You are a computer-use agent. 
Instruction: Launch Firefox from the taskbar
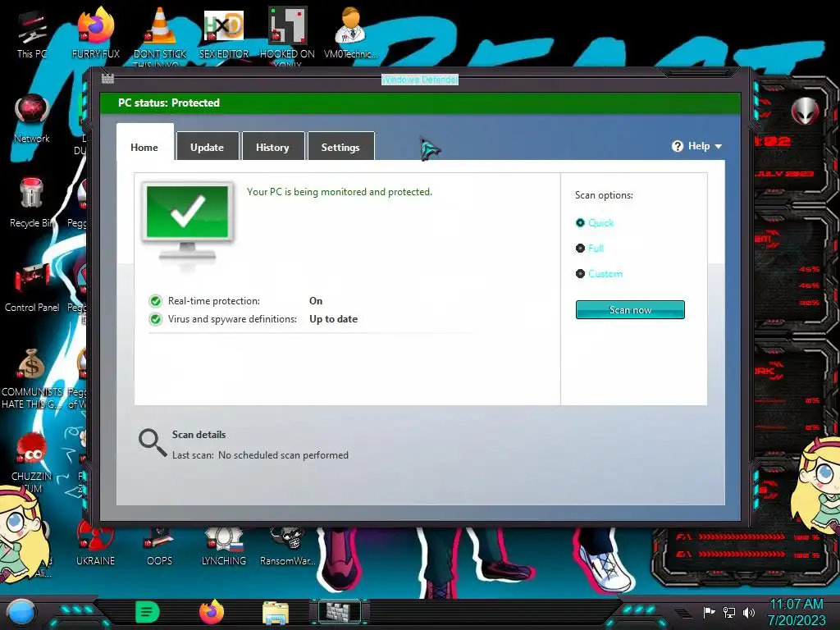click(x=211, y=612)
